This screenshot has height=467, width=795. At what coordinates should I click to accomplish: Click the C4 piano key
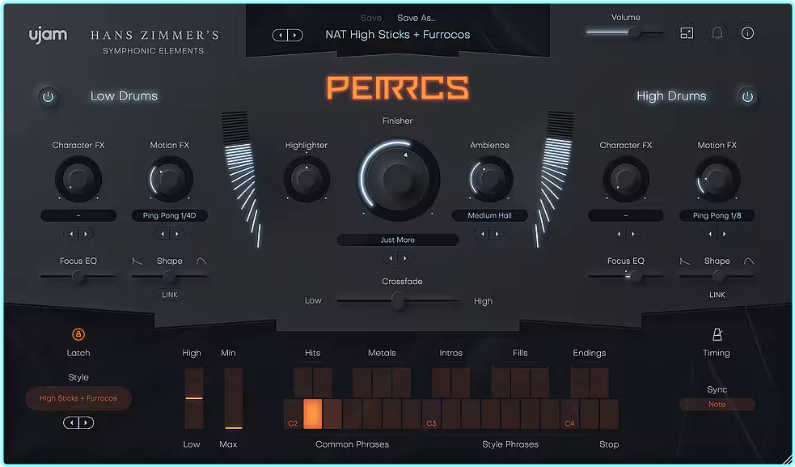570,414
